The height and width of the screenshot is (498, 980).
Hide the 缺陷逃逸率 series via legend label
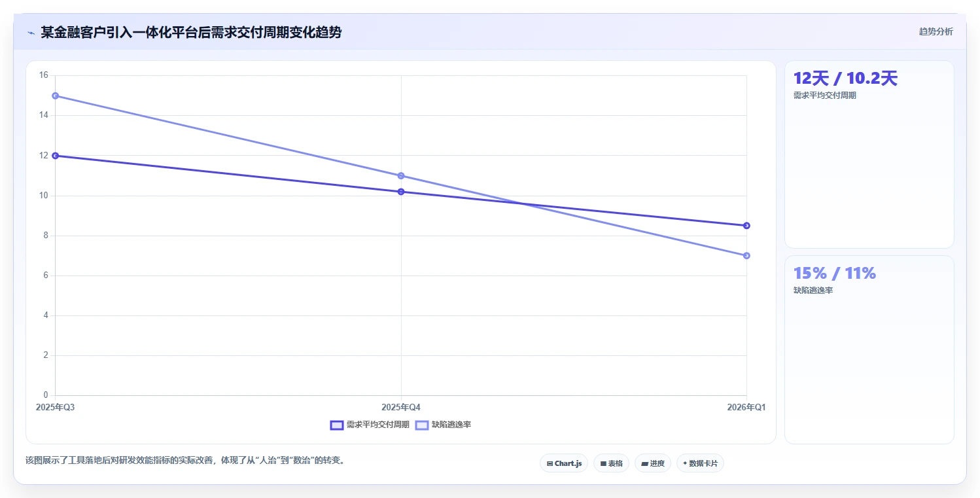tap(451, 425)
